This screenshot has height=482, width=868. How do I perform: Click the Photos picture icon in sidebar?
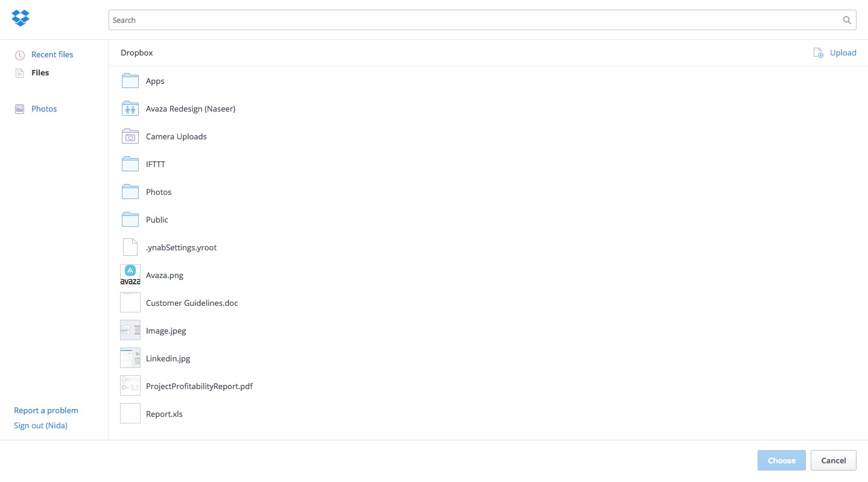(20, 109)
